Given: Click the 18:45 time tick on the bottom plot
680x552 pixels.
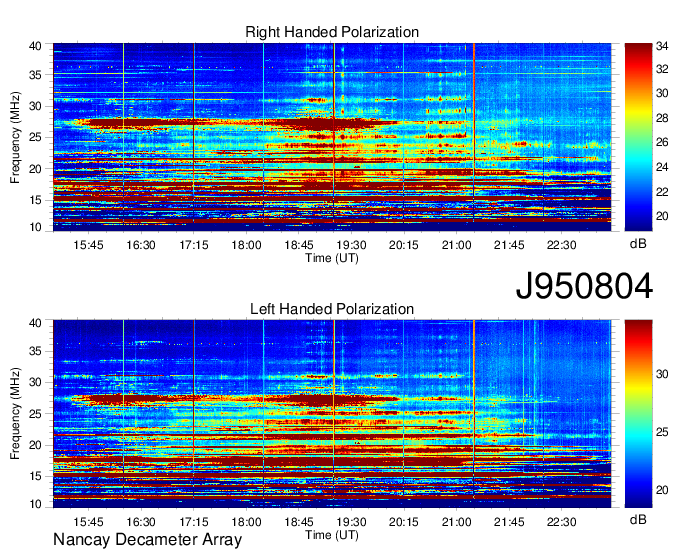Looking at the screenshot, I should pos(299,522).
